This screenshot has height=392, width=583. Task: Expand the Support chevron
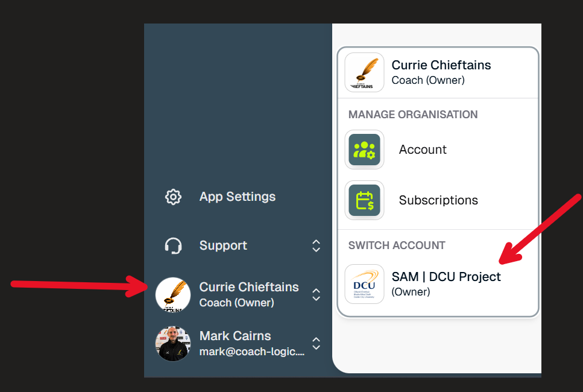[x=316, y=246]
